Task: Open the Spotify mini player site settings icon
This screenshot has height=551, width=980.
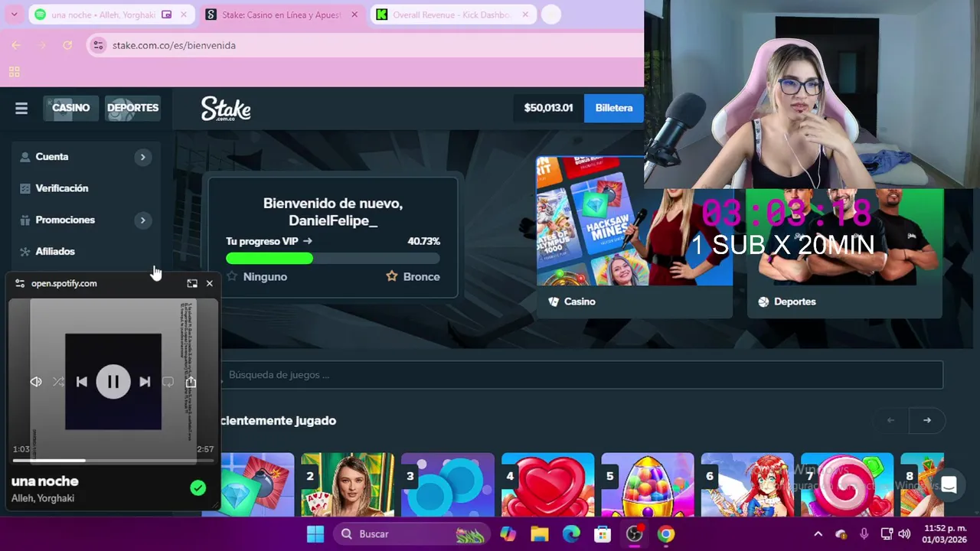Action: pyautogui.click(x=20, y=283)
